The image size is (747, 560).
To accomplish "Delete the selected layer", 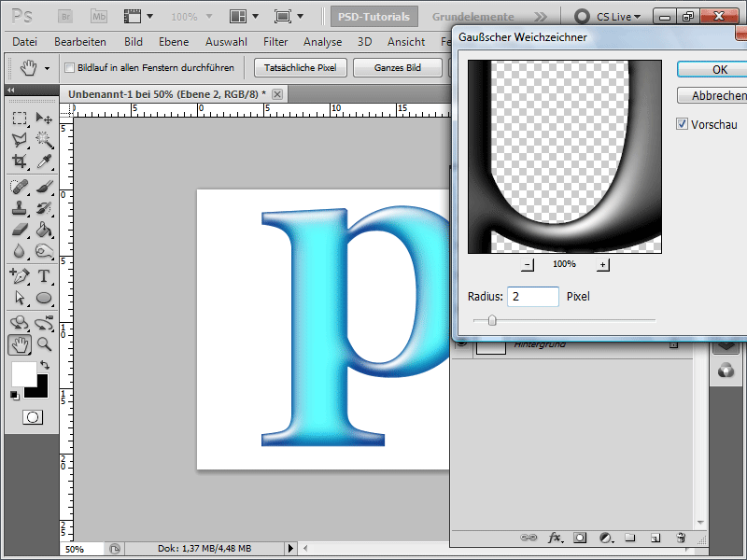I will 681,538.
